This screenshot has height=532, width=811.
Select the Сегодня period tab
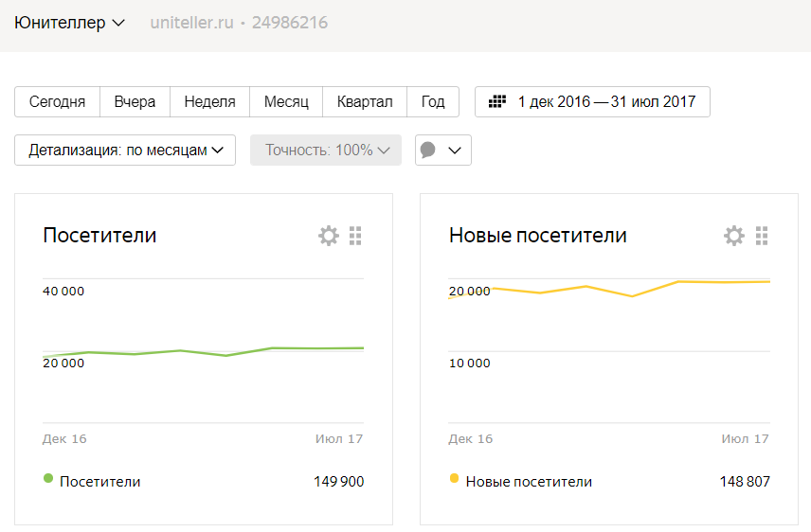point(57,102)
